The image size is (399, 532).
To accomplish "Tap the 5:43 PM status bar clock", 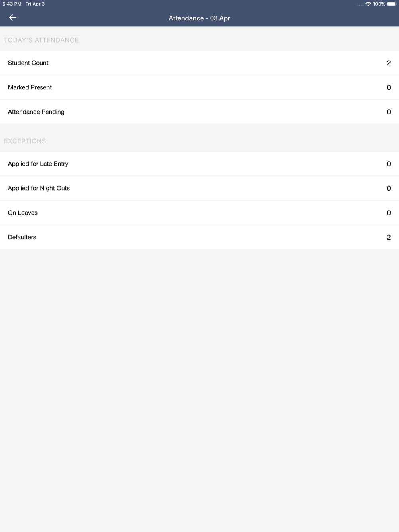I will (x=12, y=4).
